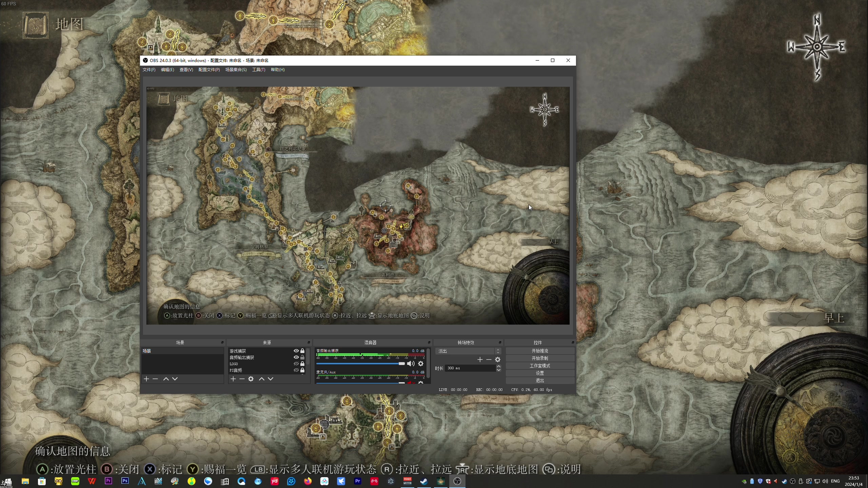Pop out the 控件 dock panel

[x=573, y=343]
